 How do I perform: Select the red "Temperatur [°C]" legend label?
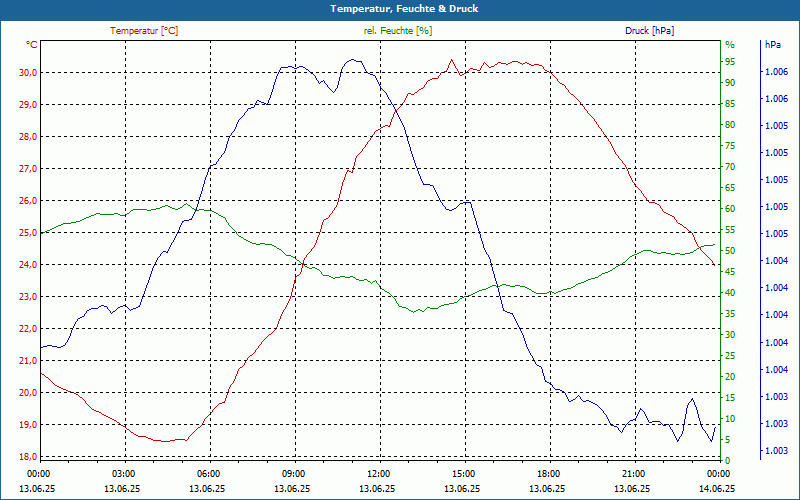pos(144,31)
